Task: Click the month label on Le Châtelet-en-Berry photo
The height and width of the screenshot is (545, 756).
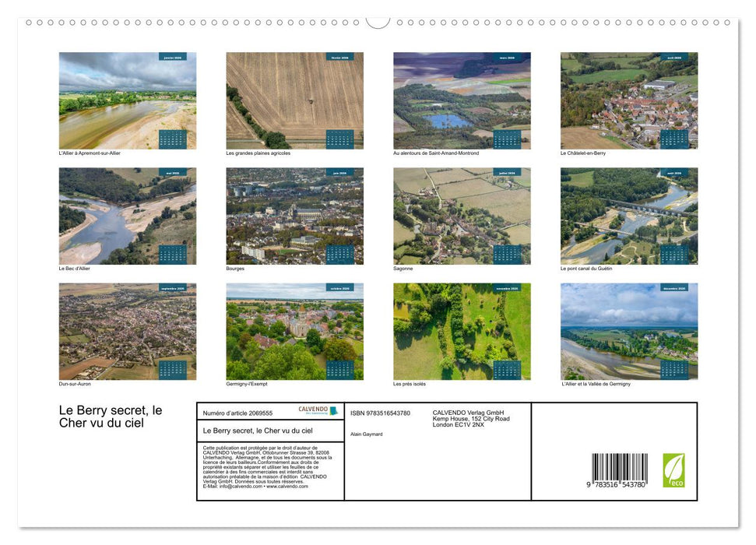Action: tap(673, 57)
